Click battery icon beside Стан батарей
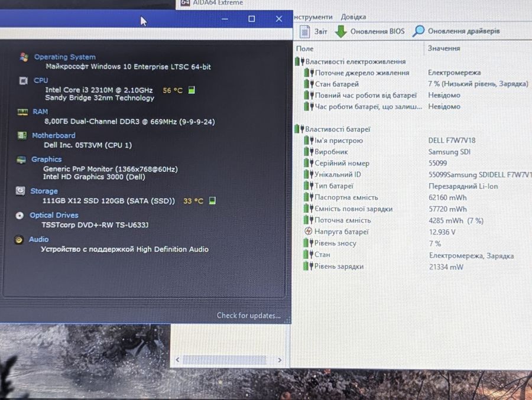The height and width of the screenshot is (400, 532). click(309, 84)
